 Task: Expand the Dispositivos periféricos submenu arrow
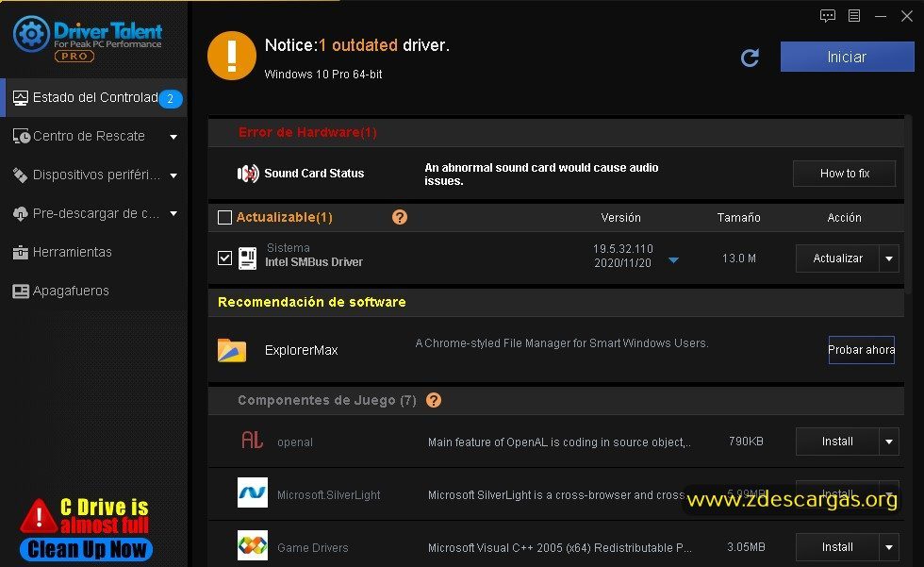point(173,175)
